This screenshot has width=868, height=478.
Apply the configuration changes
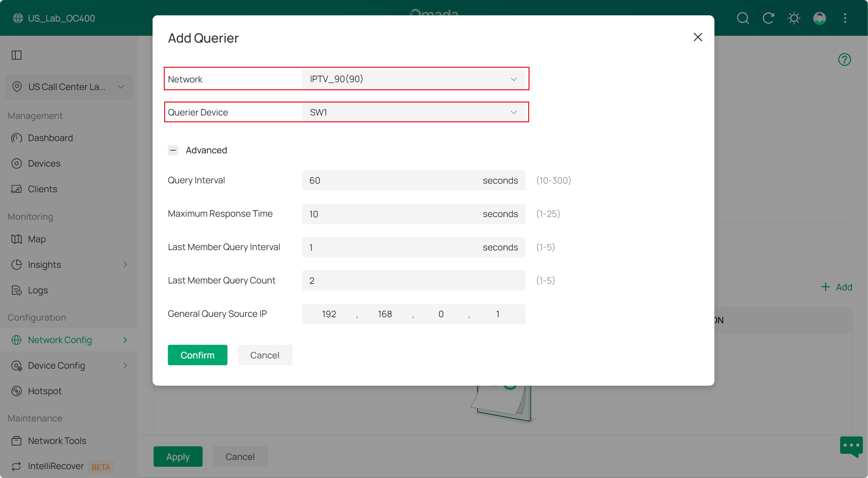[x=178, y=456]
